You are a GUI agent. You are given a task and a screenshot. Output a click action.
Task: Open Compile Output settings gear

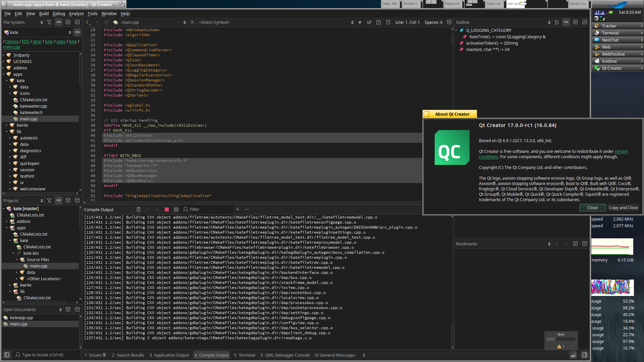click(176, 209)
